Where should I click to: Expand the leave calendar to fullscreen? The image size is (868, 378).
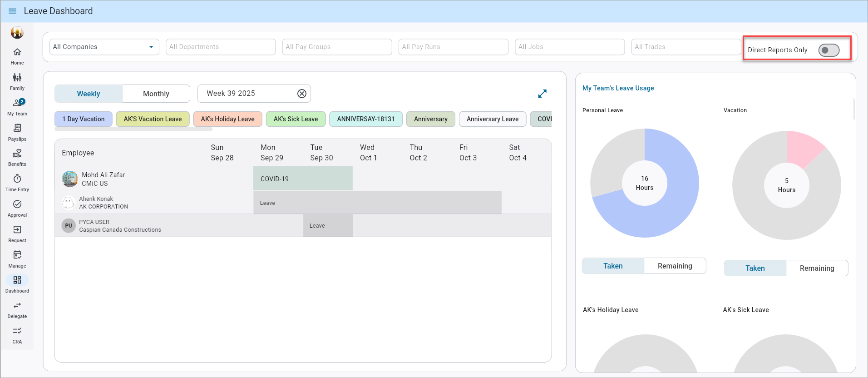coord(542,94)
